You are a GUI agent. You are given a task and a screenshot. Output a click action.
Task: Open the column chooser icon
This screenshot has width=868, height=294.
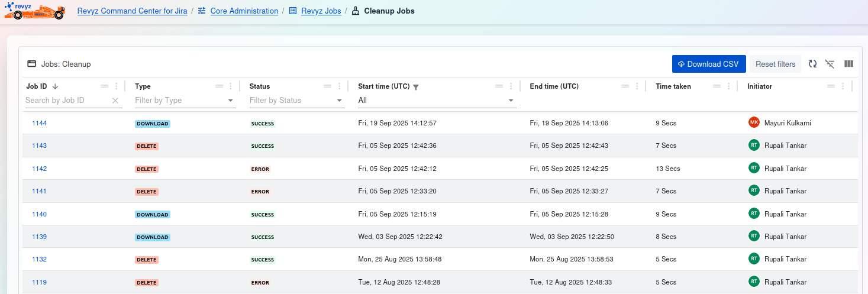(x=848, y=64)
